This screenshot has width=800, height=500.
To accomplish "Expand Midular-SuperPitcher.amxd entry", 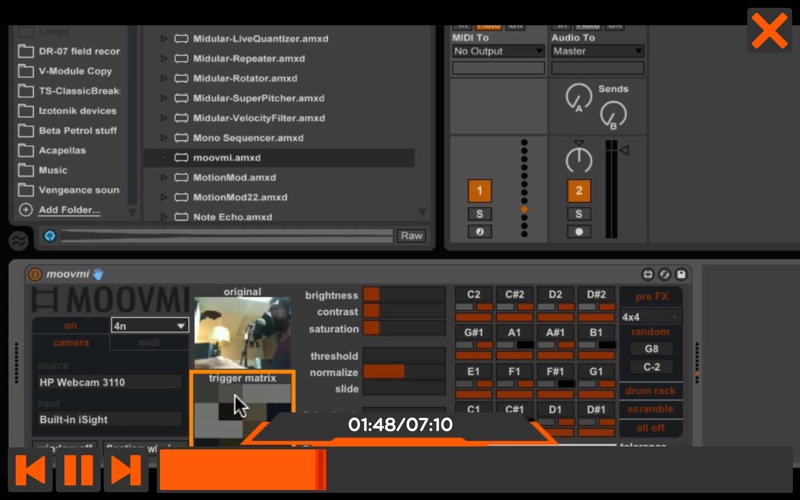I will (164, 98).
